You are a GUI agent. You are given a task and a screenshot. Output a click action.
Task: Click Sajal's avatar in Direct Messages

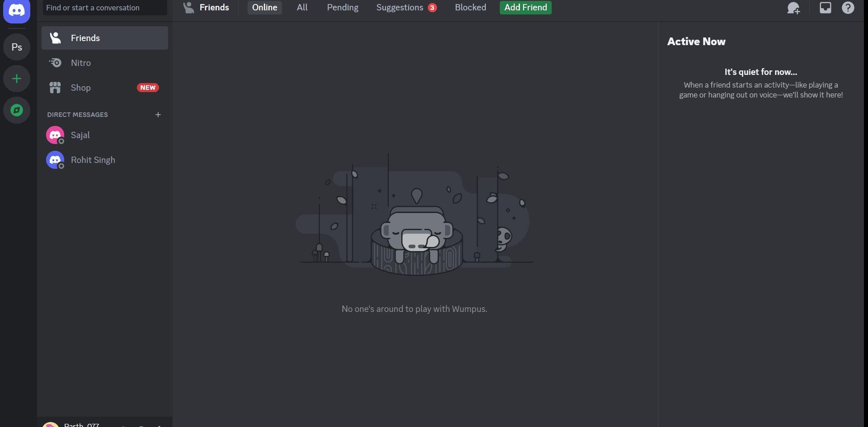point(55,135)
